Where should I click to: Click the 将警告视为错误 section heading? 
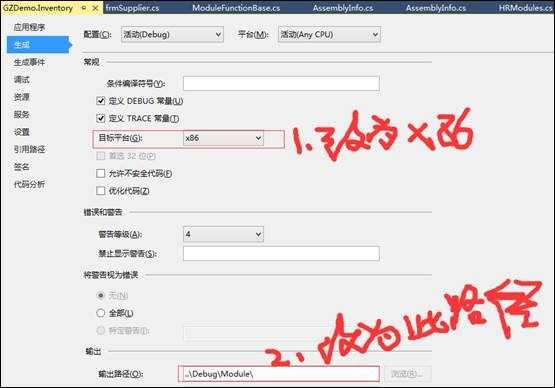click(x=111, y=275)
